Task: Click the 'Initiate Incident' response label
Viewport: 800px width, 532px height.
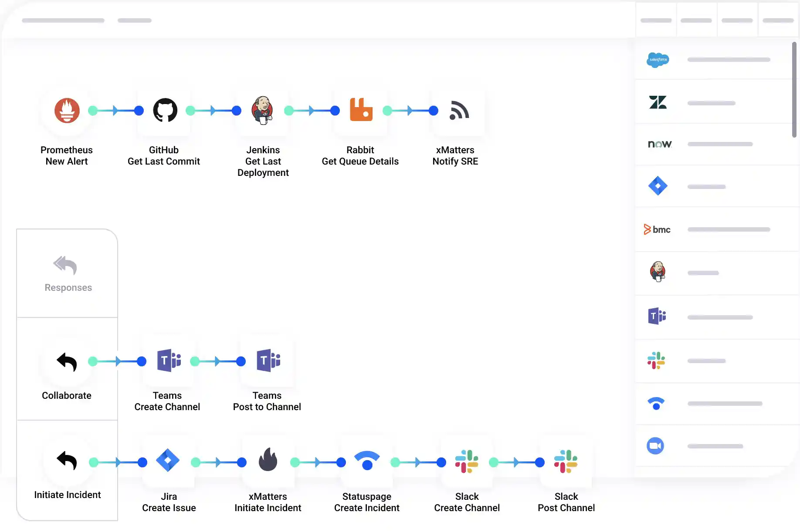Action: 68,495
